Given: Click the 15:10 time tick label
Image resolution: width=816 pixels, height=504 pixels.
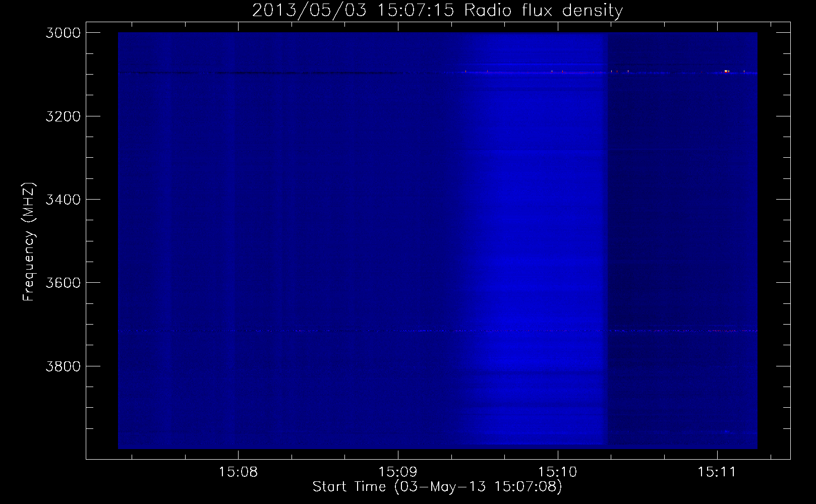Looking at the screenshot, I should pos(558,472).
